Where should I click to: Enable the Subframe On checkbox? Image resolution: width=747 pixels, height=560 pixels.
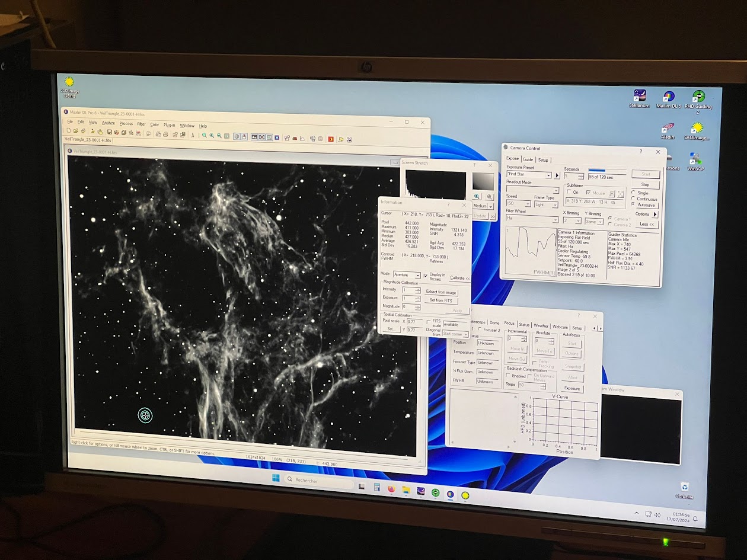point(569,192)
